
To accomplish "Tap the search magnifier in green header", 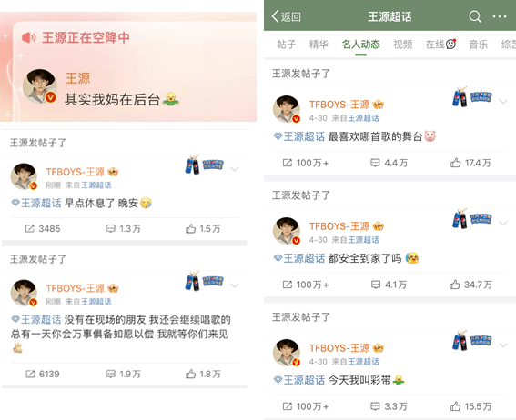I will point(475,16).
